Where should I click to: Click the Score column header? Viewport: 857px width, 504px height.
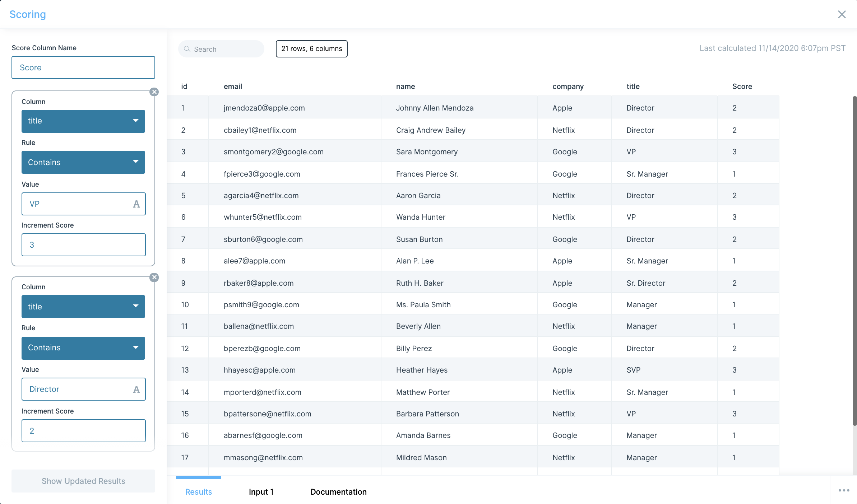[x=742, y=87]
